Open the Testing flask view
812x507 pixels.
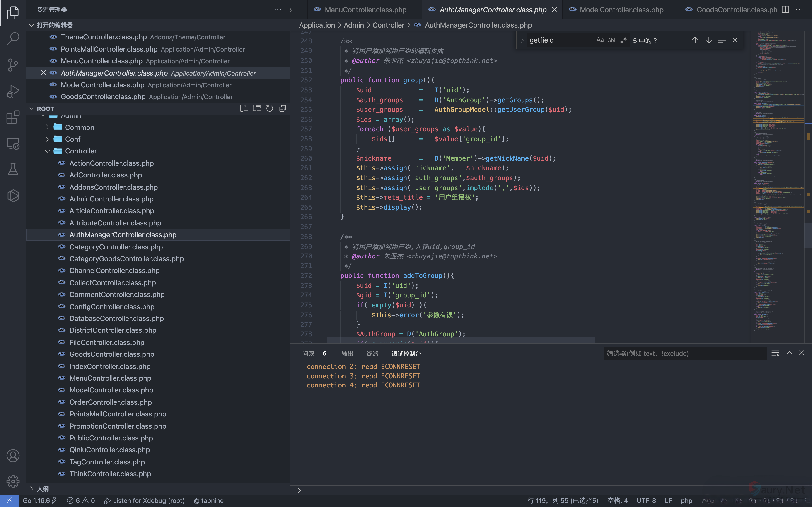click(13, 169)
